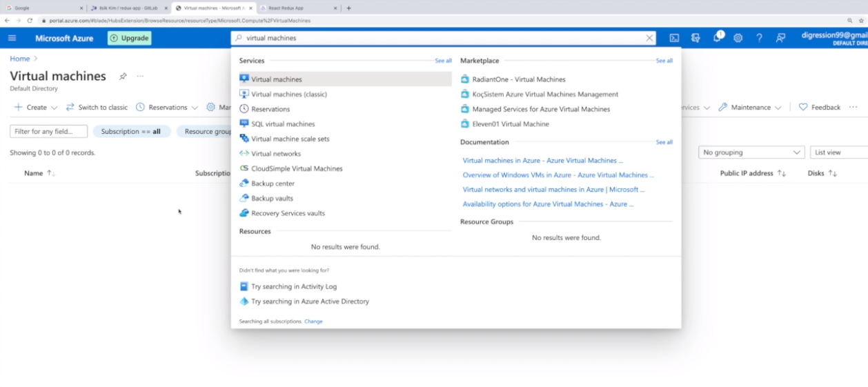Viewport: 868px width, 387px height.
Task: Open the top bar feedback icon
Action: click(x=780, y=38)
